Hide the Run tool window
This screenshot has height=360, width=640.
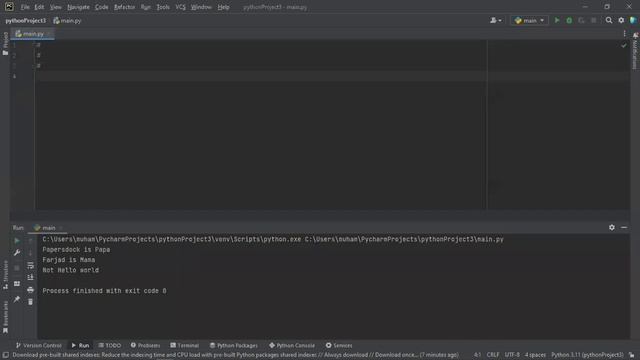pos(624,227)
